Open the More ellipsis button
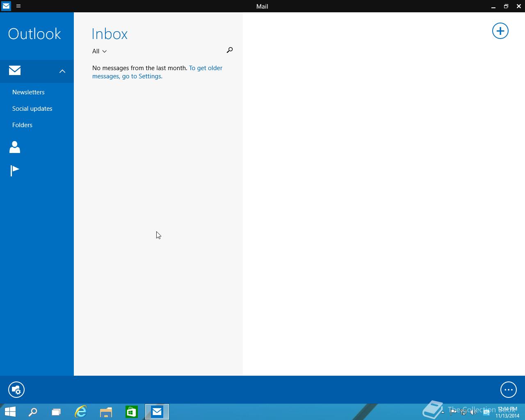This screenshot has height=420, width=525. point(509,390)
